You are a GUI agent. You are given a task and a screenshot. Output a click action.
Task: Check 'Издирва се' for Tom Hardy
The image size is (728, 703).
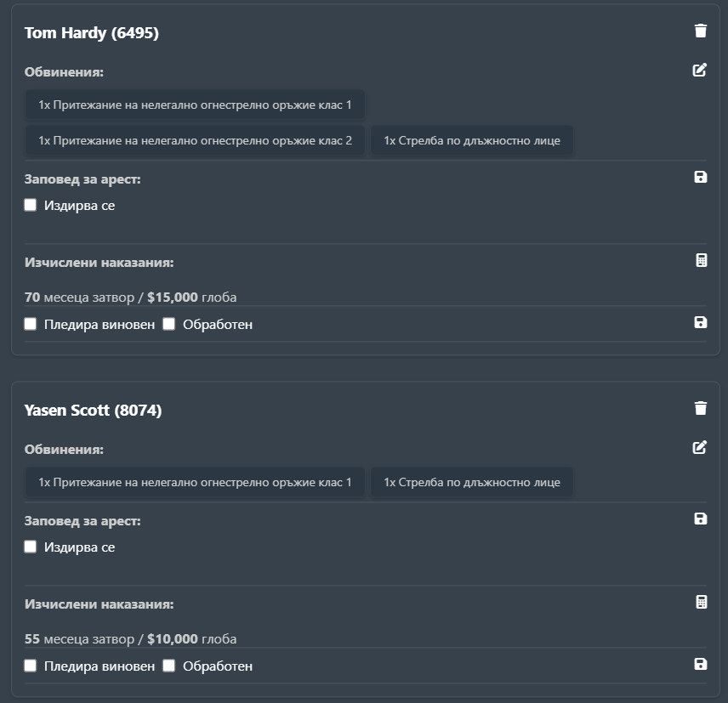pos(31,205)
